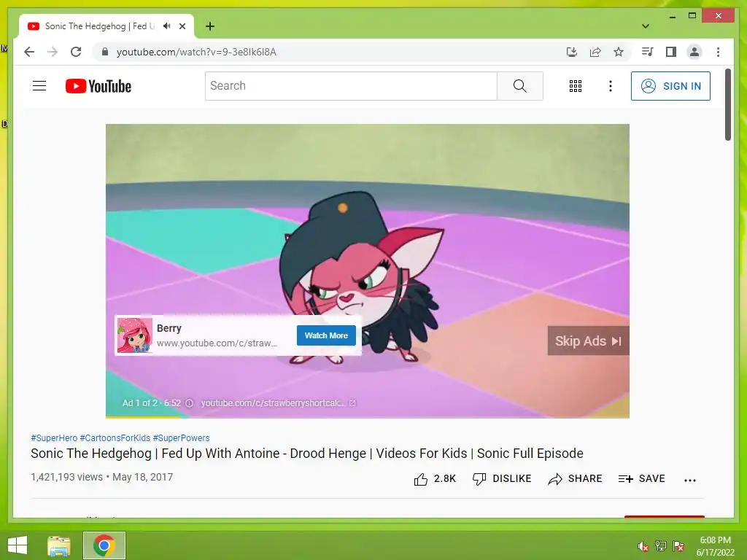The height and width of the screenshot is (560, 747).
Task: Click the 1,421,193 views text
Action: [66, 477]
